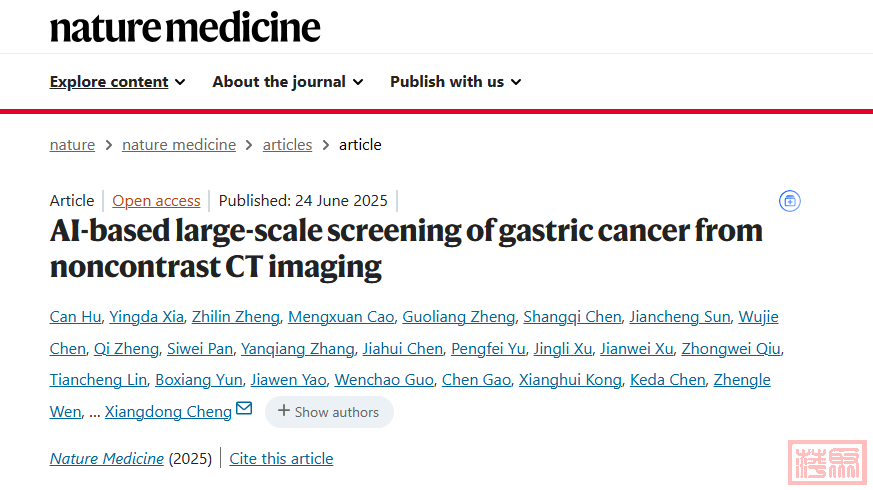Click the Nature Medicine journal link
Viewport: 873px width, 490px height.
pyautogui.click(x=107, y=459)
